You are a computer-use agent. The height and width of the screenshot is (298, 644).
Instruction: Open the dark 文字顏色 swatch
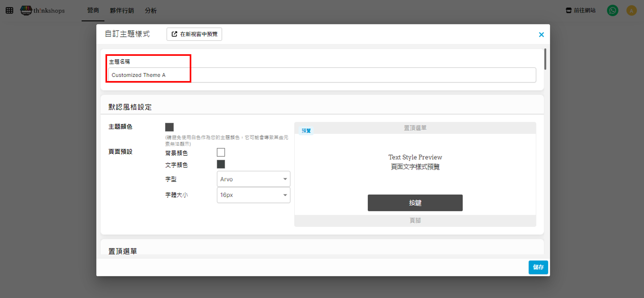click(221, 164)
